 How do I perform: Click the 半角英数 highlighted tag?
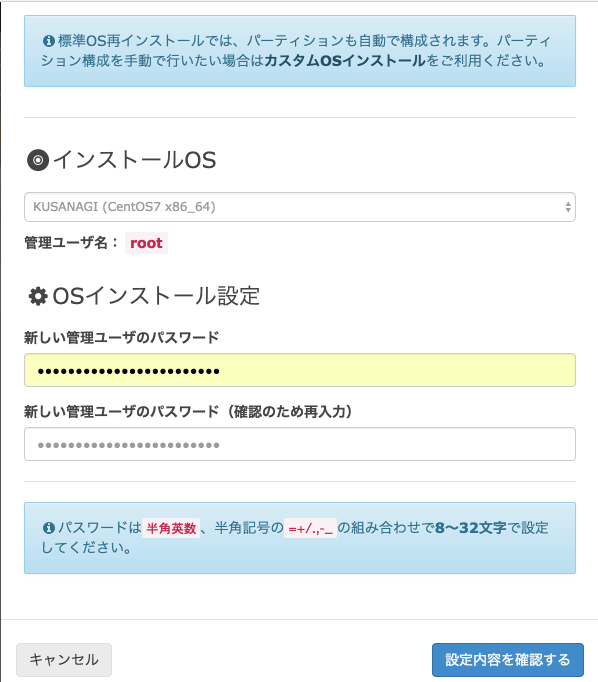click(x=171, y=528)
